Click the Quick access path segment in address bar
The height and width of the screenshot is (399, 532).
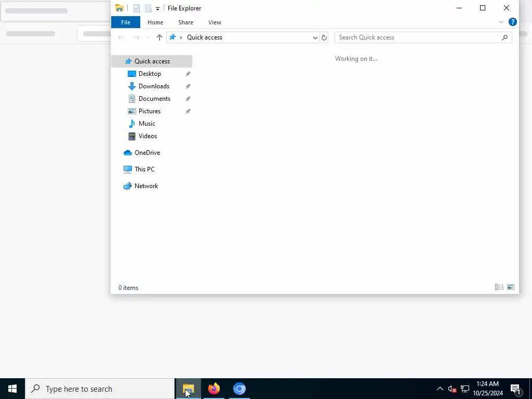click(205, 37)
